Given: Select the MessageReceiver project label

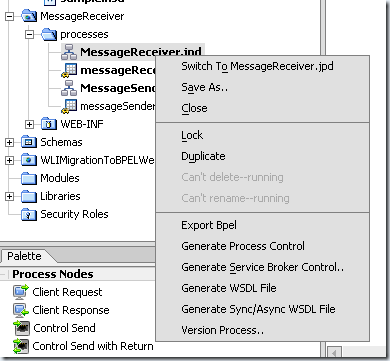Looking at the screenshot, I should coord(82,16).
